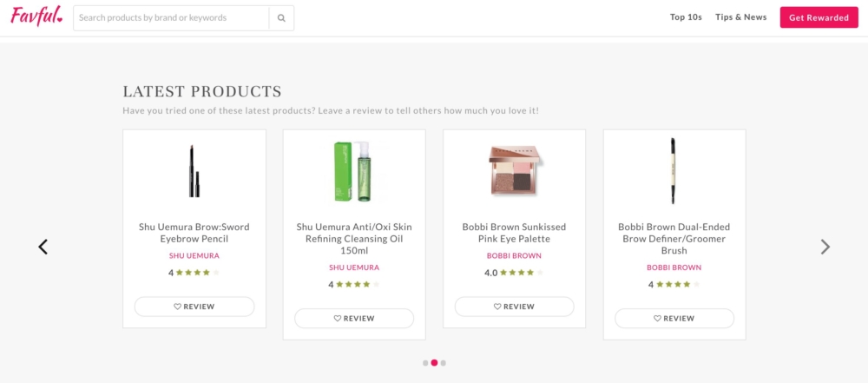
Task: Select the second carousel page dot
Action: pyautogui.click(x=434, y=363)
